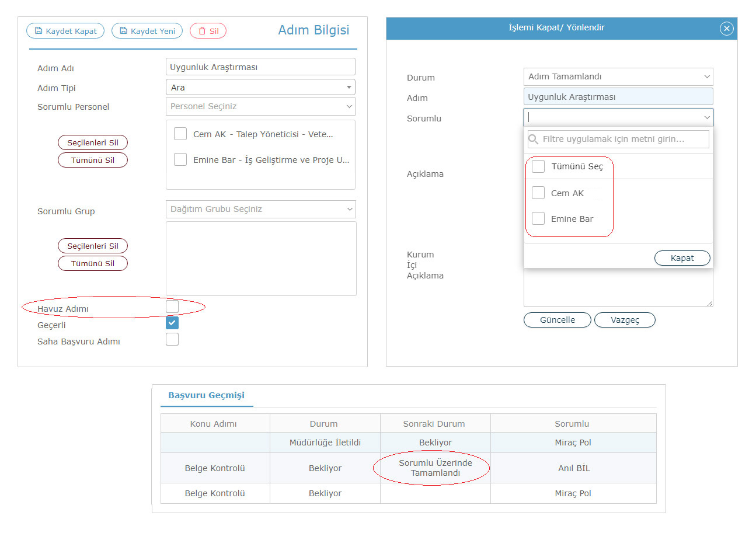This screenshot has height=533, width=756.
Task: Click the Kaydet Kapat button
Action: coord(65,31)
